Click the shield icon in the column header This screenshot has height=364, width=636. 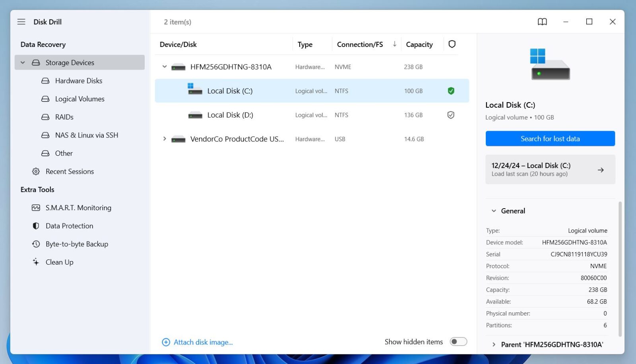point(452,44)
